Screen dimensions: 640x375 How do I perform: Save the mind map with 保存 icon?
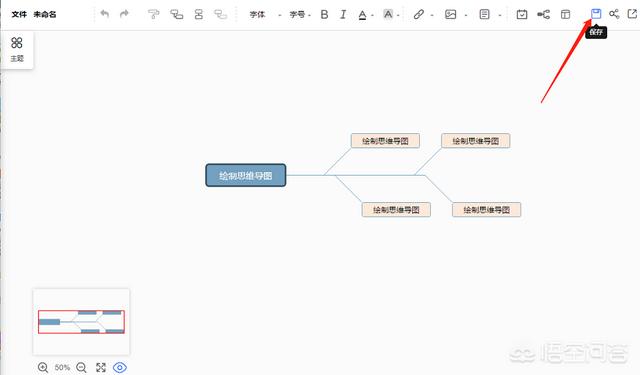pyautogui.click(x=596, y=14)
